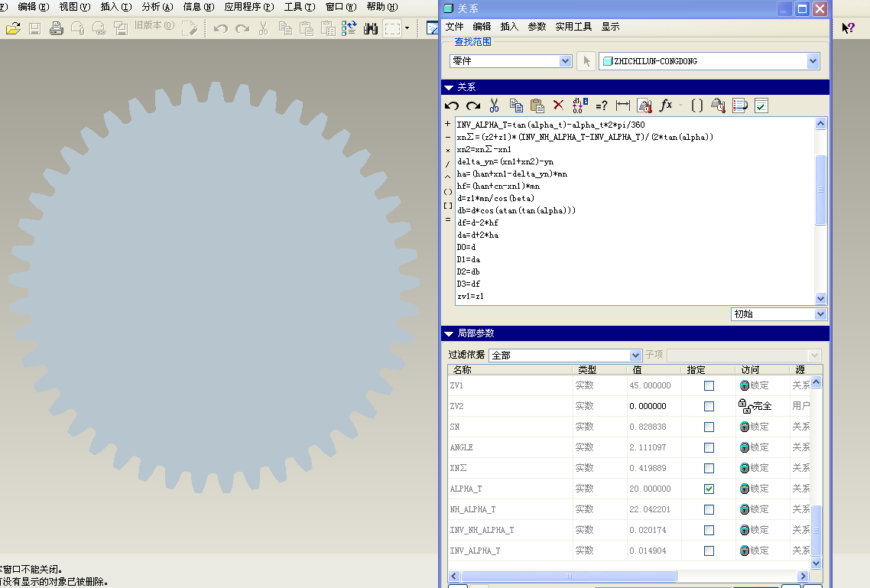
Task: Open the 初始 dropdown below relations editor
Action: 820,314
